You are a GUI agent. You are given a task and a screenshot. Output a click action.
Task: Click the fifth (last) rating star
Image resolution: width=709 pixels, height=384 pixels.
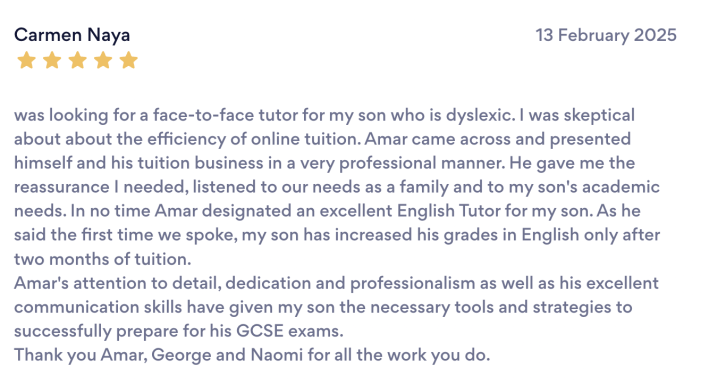tap(129, 60)
